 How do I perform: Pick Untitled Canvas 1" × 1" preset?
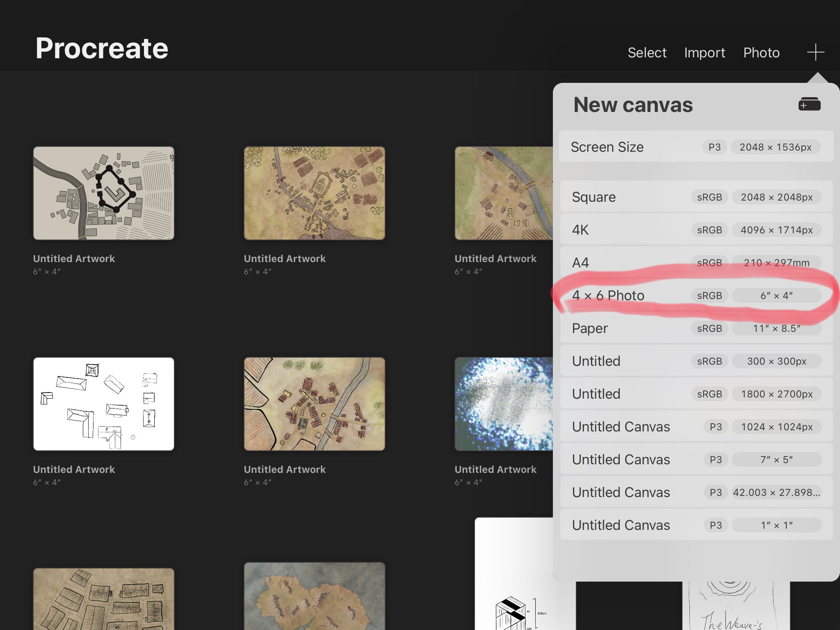point(696,525)
